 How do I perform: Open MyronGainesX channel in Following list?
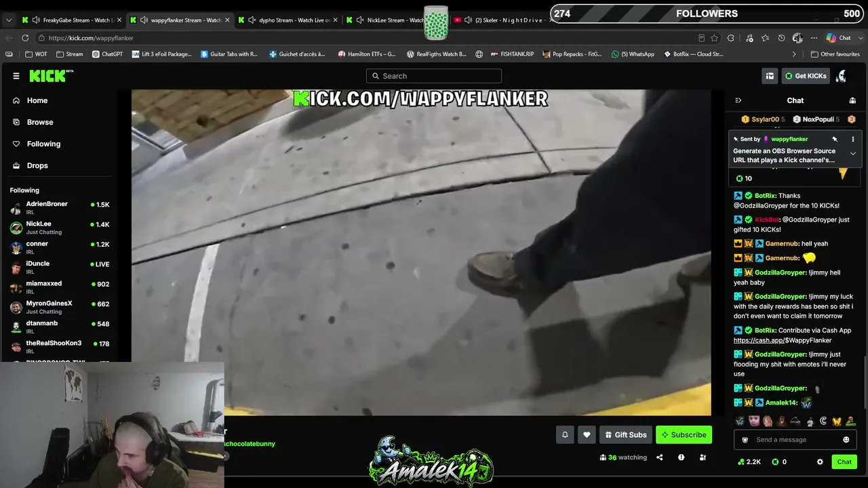(x=60, y=307)
